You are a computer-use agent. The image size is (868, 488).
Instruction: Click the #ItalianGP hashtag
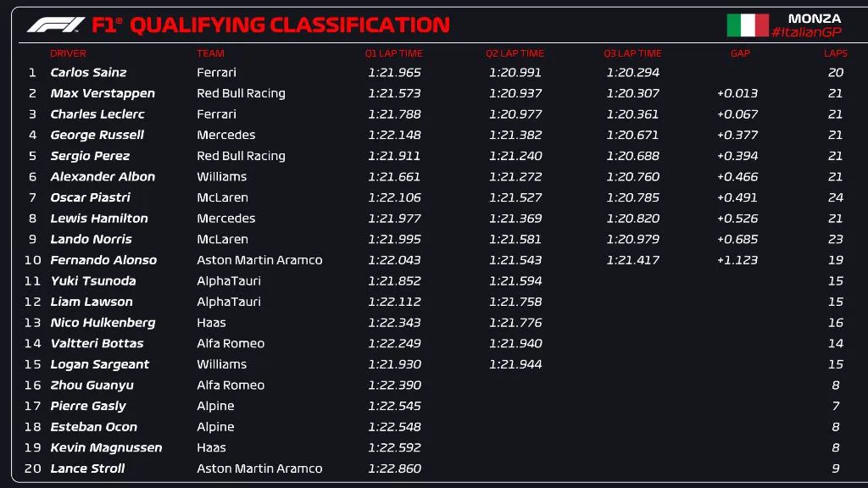pos(806,32)
